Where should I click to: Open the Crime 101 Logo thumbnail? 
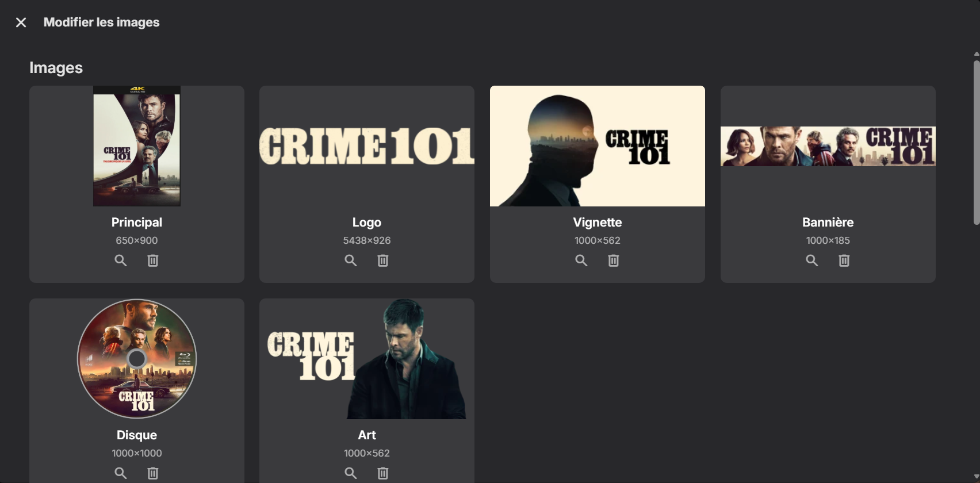(x=367, y=146)
